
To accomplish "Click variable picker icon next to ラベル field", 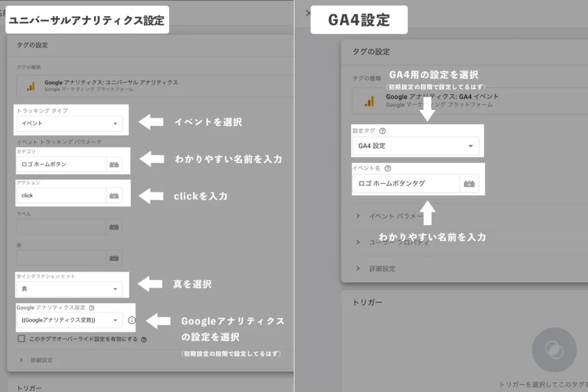I will tap(114, 227).
